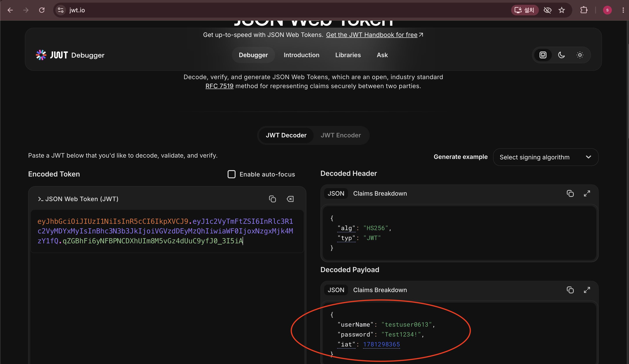This screenshot has width=629, height=364.
Task: Open site information icon in address bar
Action: (x=61, y=10)
